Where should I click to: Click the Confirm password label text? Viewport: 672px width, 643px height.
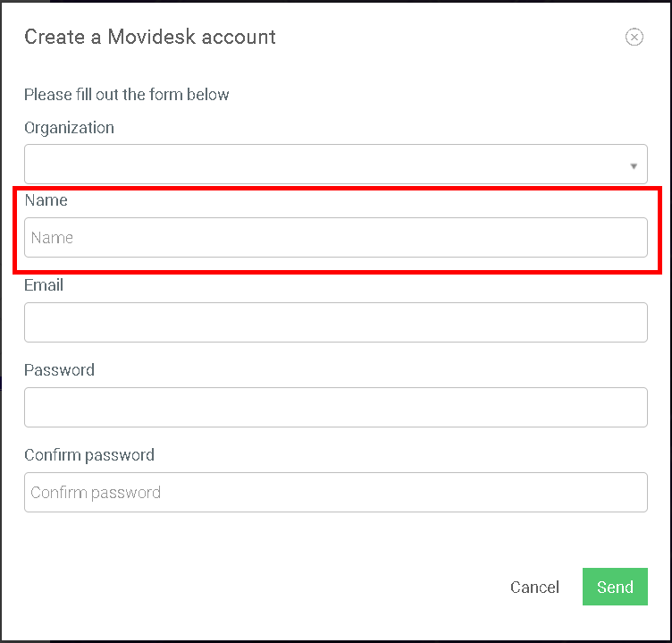click(x=89, y=455)
